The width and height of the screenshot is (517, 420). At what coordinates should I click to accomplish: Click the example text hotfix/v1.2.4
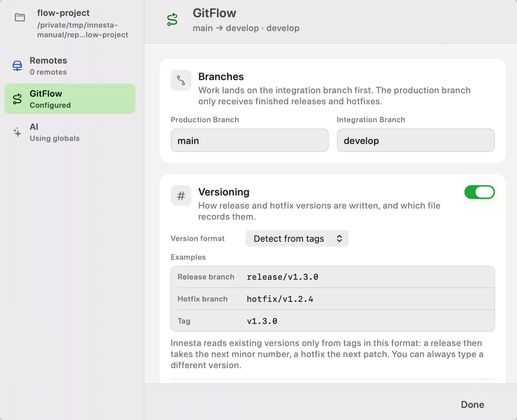click(x=280, y=299)
